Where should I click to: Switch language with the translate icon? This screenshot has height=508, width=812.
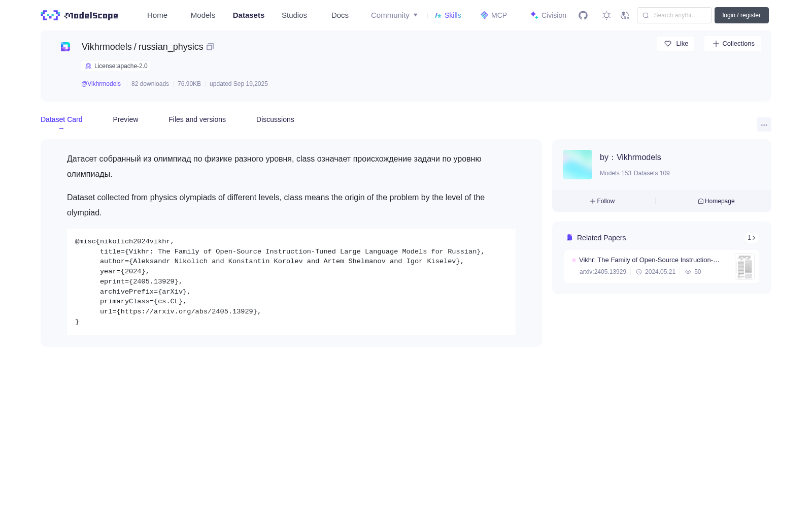click(625, 15)
